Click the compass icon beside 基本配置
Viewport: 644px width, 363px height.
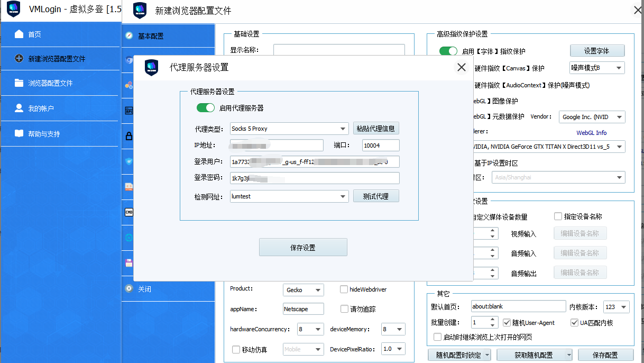(128, 36)
